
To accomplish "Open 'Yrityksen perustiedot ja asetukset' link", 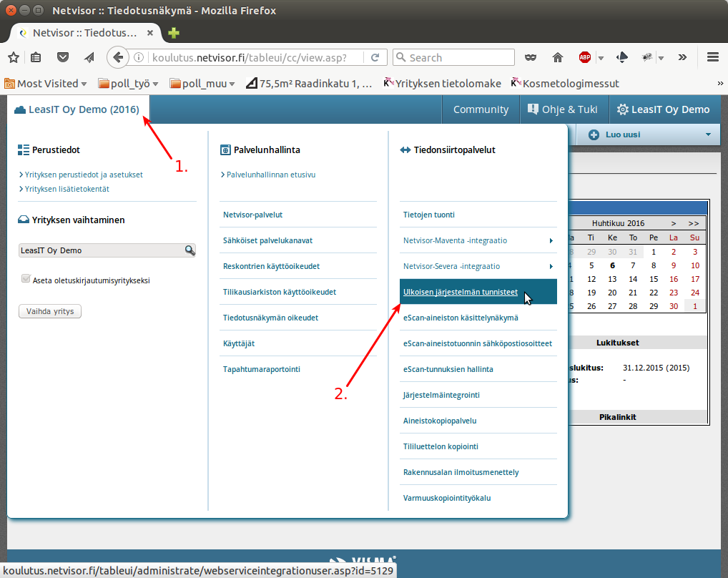I will [84, 175].
